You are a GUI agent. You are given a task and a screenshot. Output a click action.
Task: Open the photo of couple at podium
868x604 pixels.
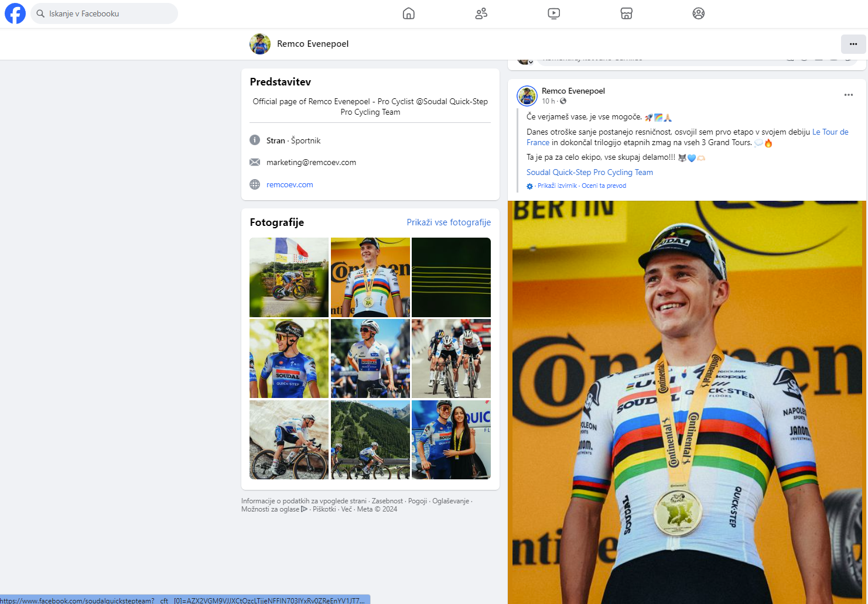pos(451,440)
